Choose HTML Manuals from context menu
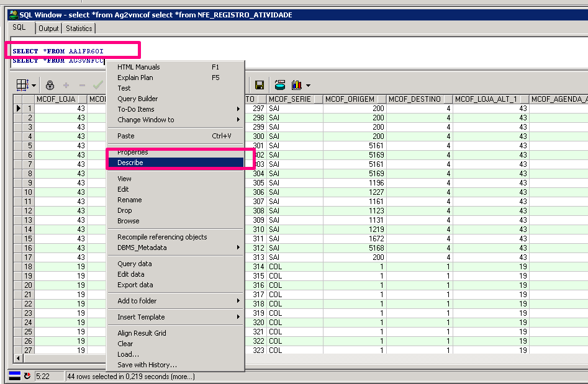588x384 pixels. coord(176,67)
